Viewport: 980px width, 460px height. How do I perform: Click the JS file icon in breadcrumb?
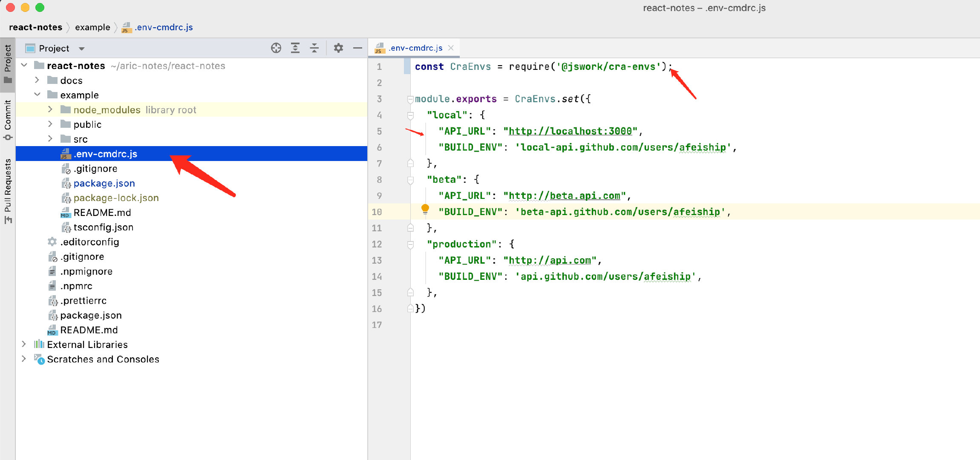pos(127,28)
